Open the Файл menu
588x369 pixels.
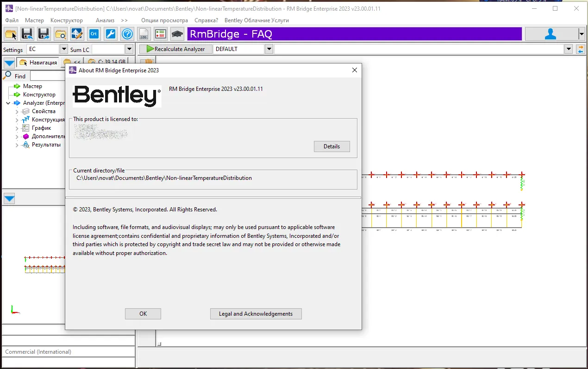(12, 20)
